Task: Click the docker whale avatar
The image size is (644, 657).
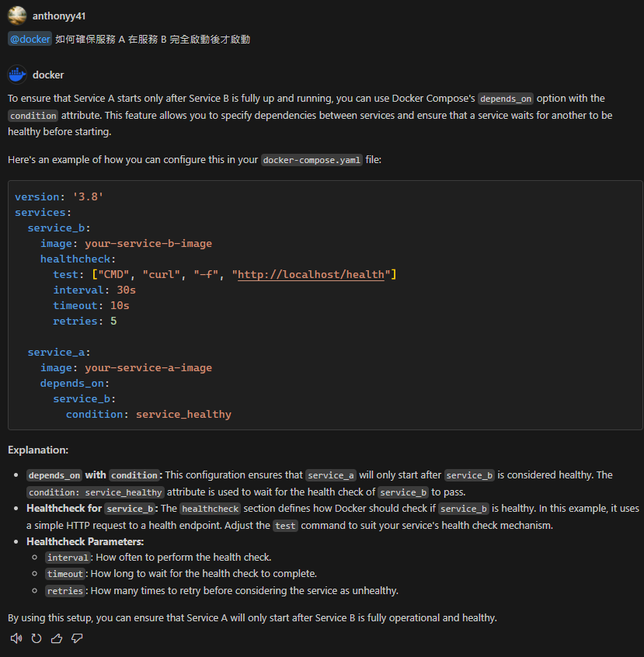Action: (17, 75)
